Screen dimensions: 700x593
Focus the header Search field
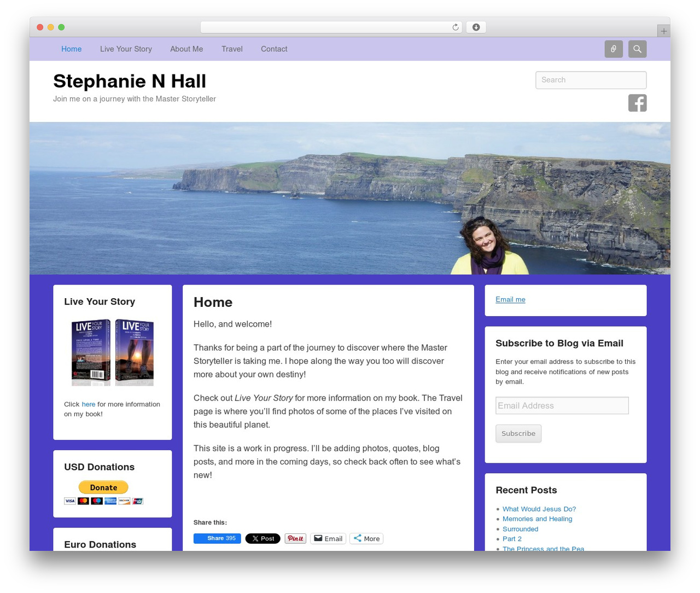591,80
